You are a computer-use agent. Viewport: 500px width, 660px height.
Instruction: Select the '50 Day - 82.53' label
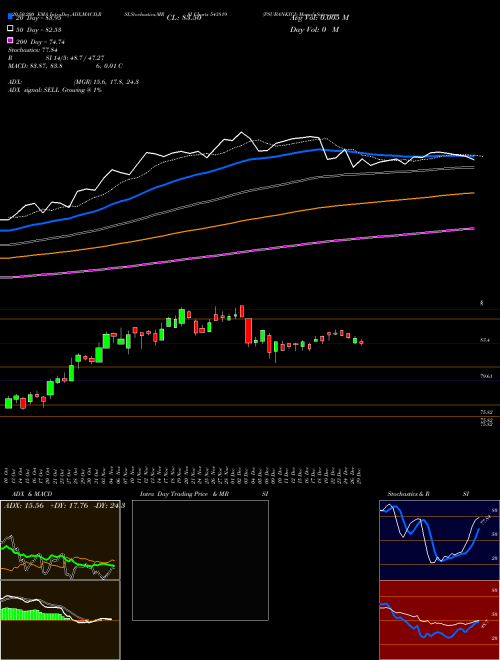pos(39,30)
